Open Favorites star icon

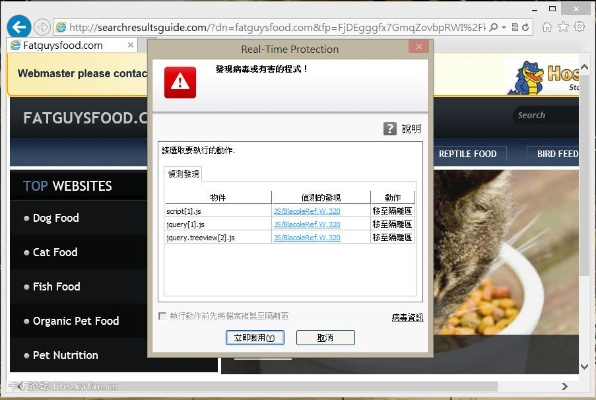click(563, 27)
